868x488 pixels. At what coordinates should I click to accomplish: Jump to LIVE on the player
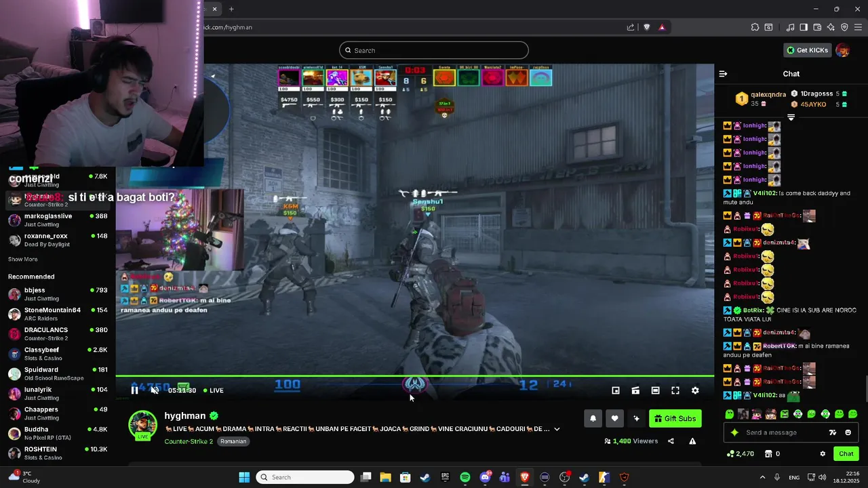coord(213,390)
